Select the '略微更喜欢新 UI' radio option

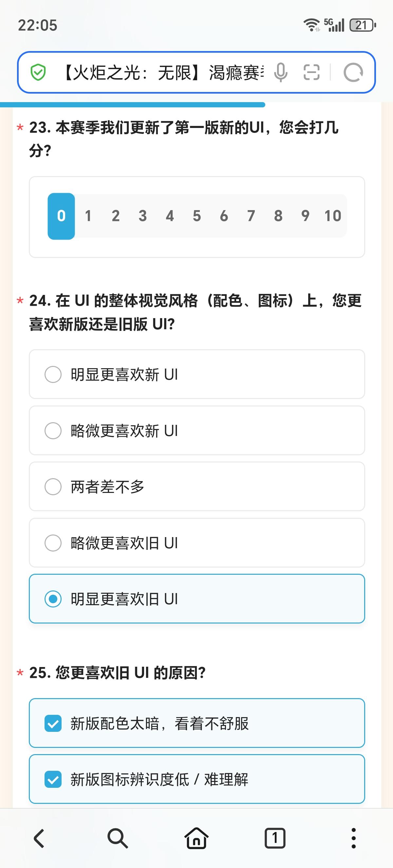coord(53,431)
